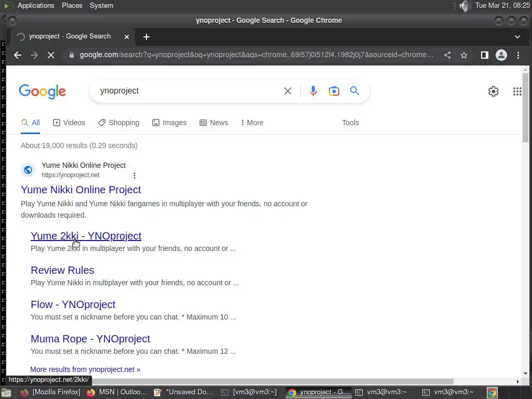Viewport: 532px width, 399px height.
Task: Search by image with camera icon
Action: point(334,91)
